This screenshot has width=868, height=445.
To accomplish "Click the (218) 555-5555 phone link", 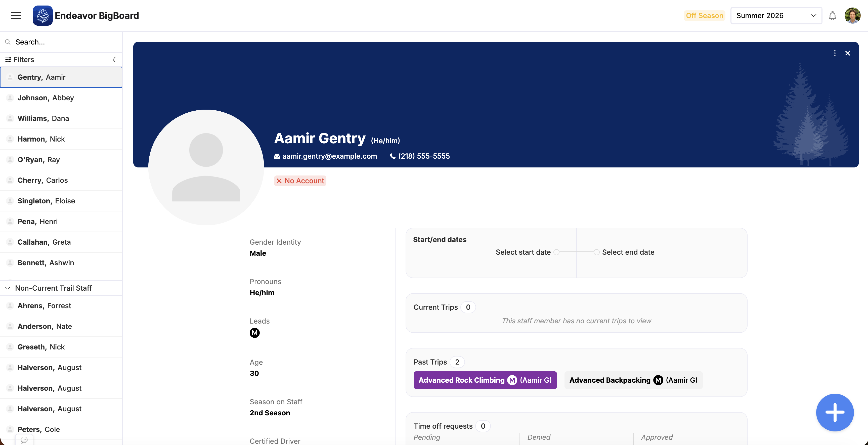I will pos(424,156).
